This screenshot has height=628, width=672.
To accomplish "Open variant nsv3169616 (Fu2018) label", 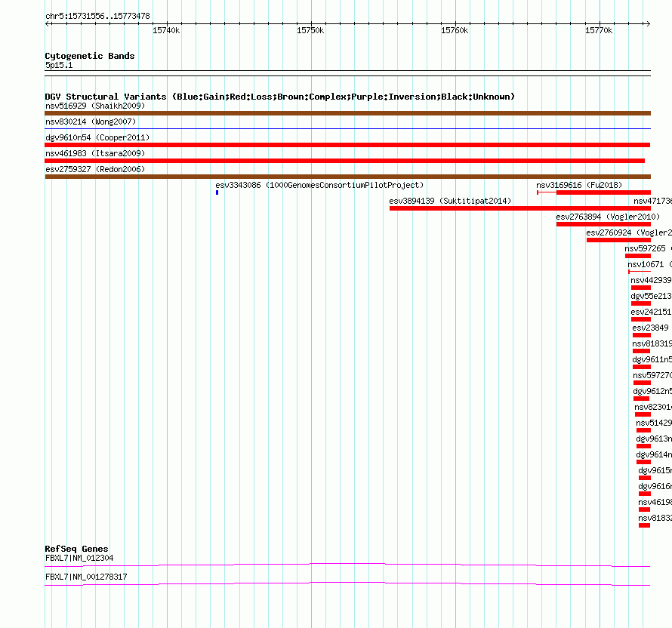I will 579,185.
